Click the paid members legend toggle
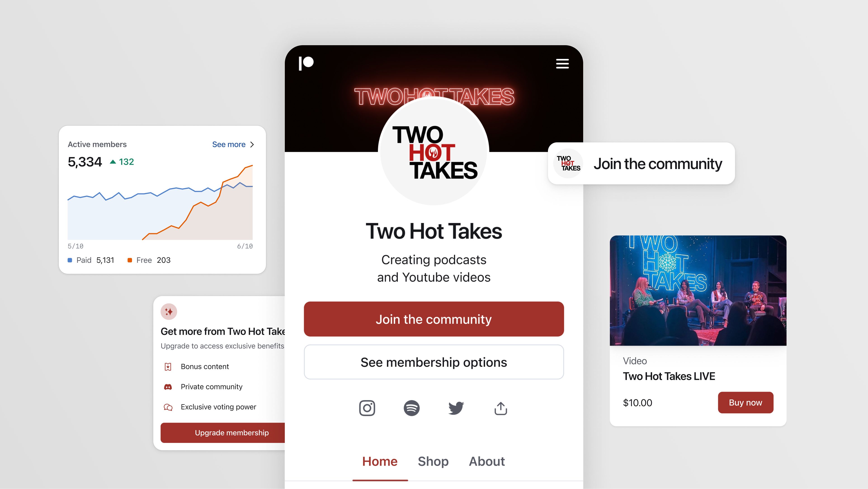This screenshot has width=868, height=489. point(92,260)
